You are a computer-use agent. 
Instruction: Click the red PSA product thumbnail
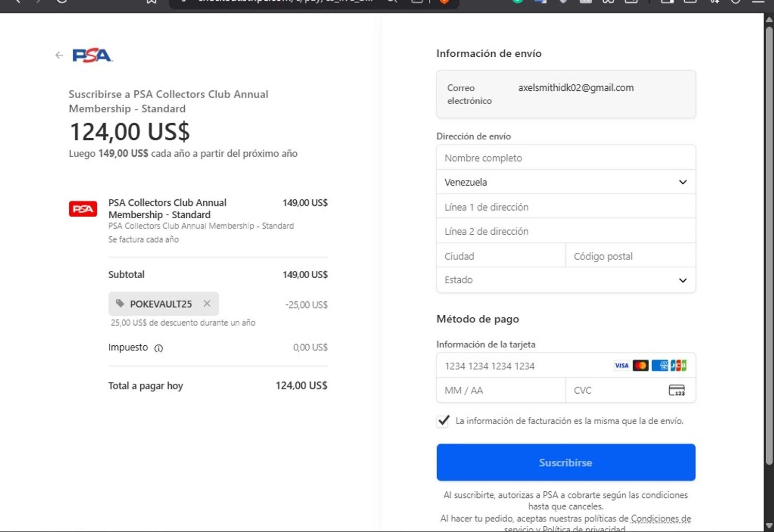[83, 208]
